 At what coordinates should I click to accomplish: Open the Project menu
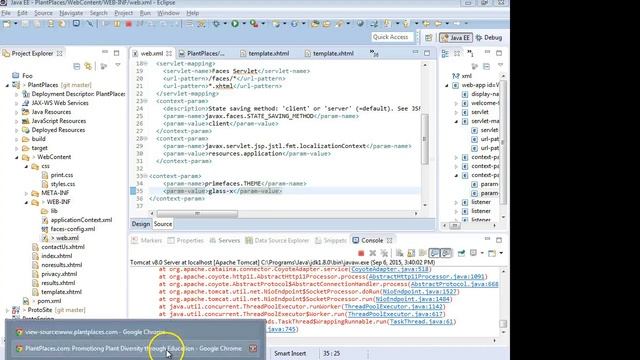point(123,13)
